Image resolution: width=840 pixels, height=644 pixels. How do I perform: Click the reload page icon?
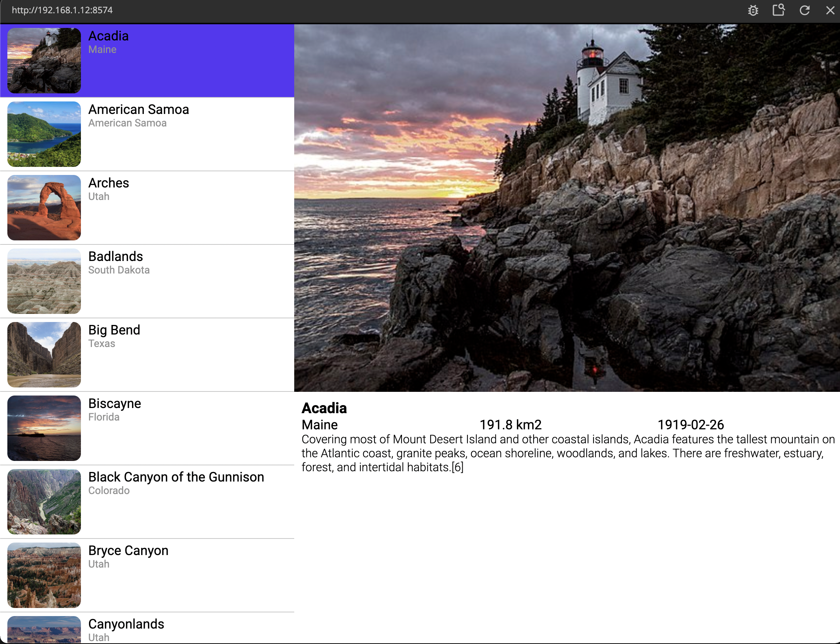click(804, 10)
